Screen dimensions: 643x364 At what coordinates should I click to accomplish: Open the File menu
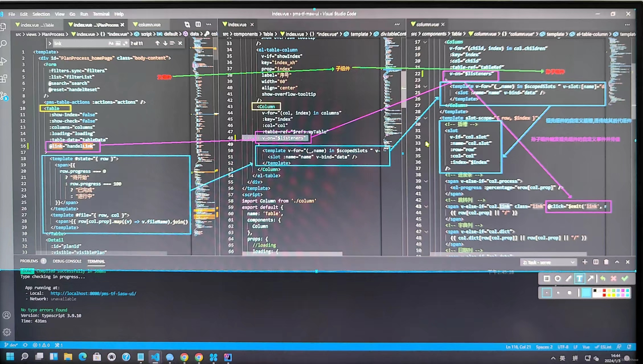pyautogui.click(x=12, y=14)
